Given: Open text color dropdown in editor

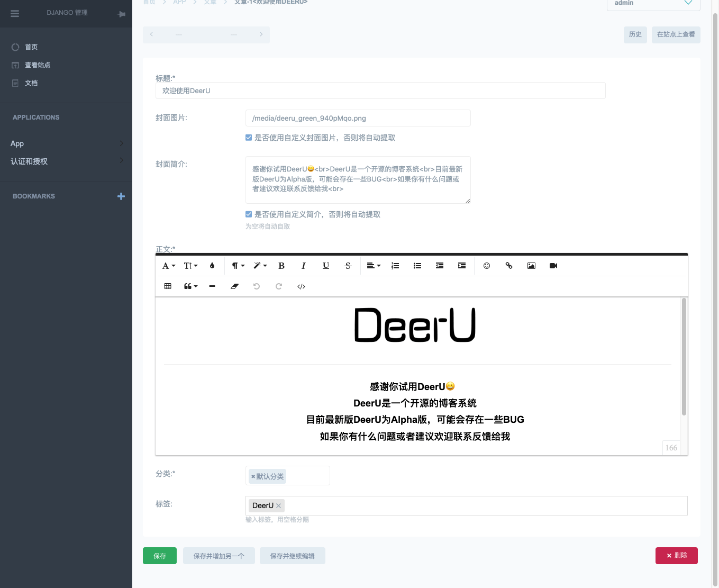Looking at the screenshot, I should pyautogui.click(x=212, y=266).
